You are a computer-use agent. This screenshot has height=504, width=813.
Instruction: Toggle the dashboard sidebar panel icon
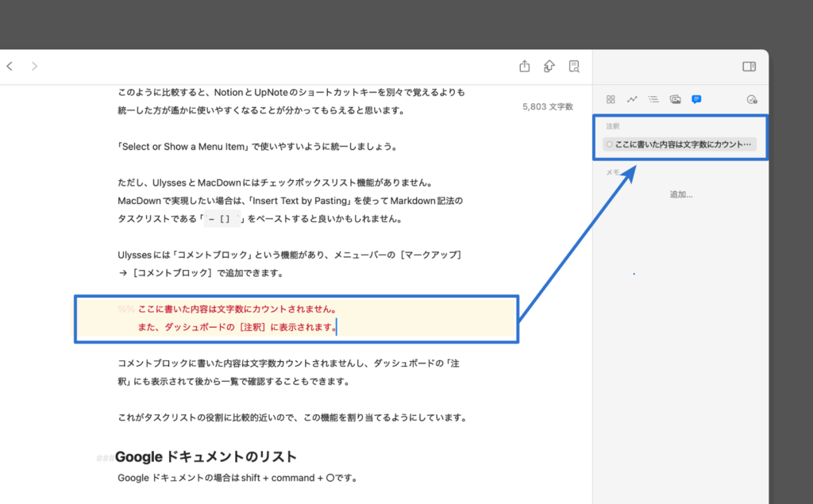749,67
